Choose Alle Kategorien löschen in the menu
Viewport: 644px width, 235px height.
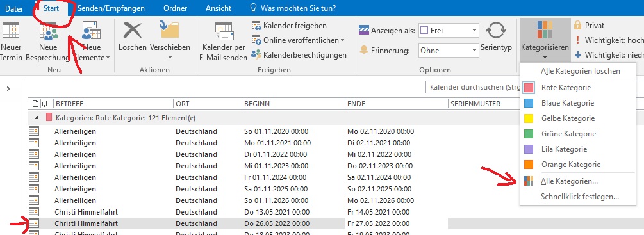[578, 71]
